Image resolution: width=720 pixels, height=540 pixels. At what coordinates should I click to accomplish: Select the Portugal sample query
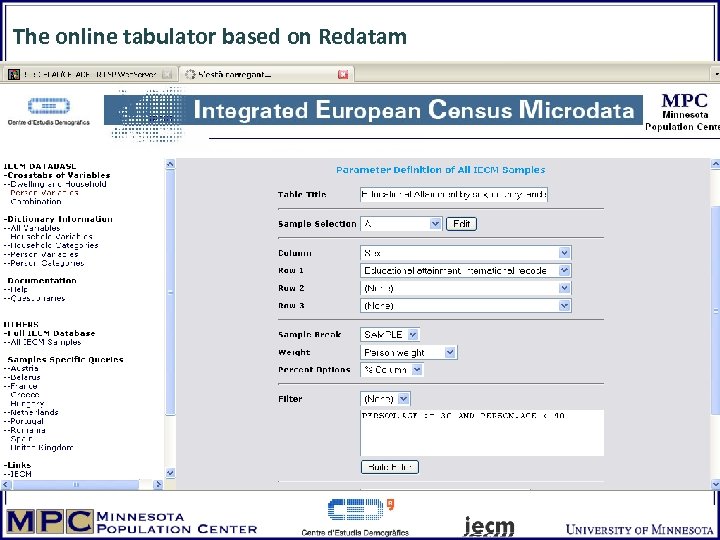24,421
